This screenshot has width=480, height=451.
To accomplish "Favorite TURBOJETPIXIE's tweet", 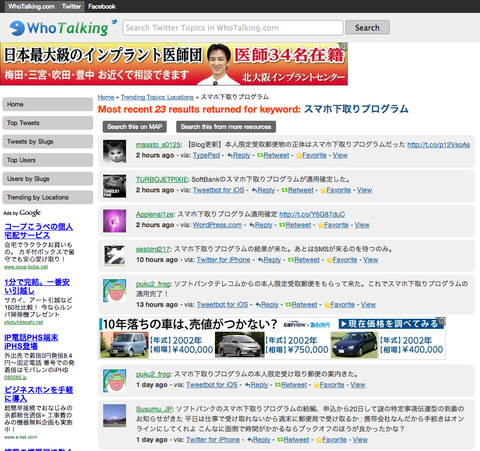I will tap(336, 190).
